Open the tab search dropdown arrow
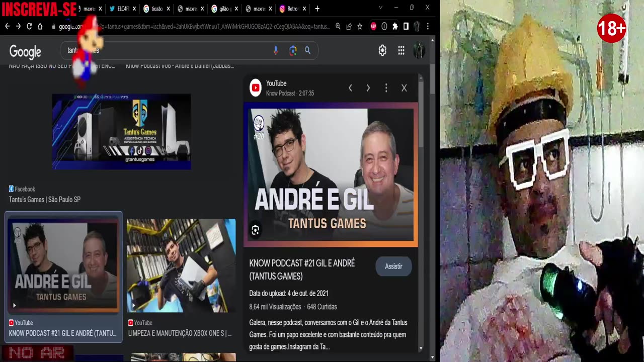This screenshot has width=644, height=362. [x=380, y=8]
